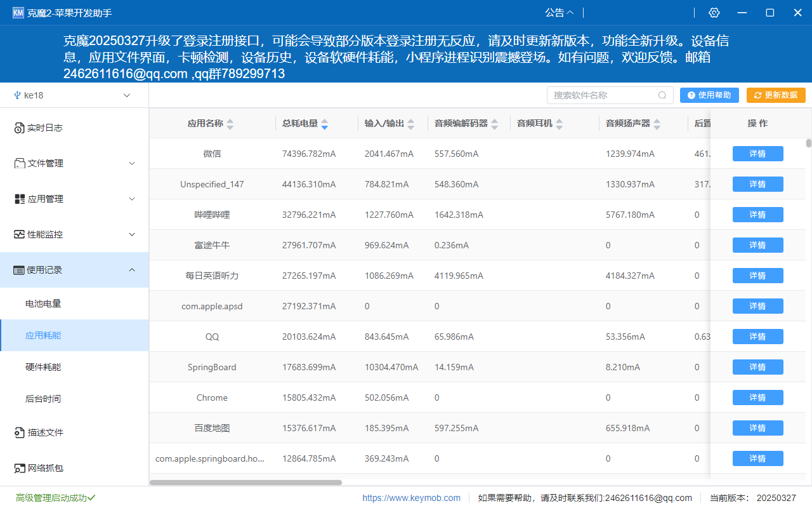The height and width of the screenshot is (508, 812).
Task: Sort by 音频耳机 column arrows
Action: pos(559,124)
